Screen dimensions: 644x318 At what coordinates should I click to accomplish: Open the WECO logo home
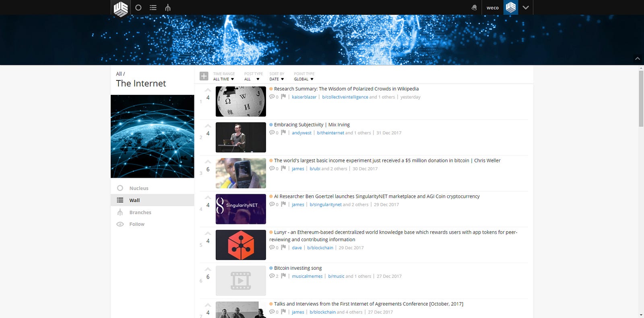121,9
